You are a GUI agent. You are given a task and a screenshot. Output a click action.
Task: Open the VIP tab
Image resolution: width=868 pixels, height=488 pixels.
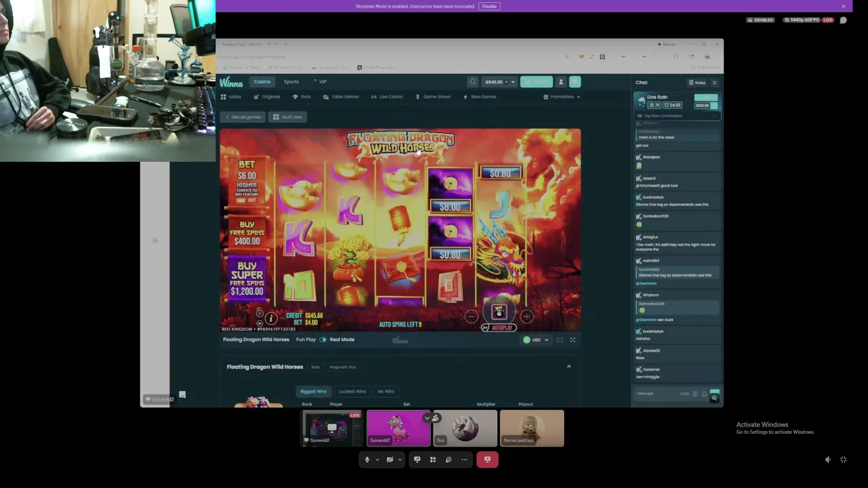[320, 82]
